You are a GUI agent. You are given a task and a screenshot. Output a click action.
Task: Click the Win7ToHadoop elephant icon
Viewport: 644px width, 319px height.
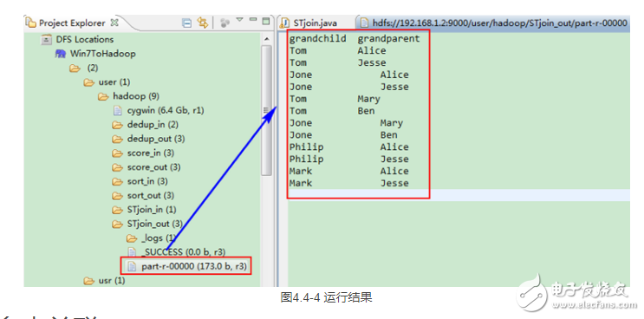(61, 54)
